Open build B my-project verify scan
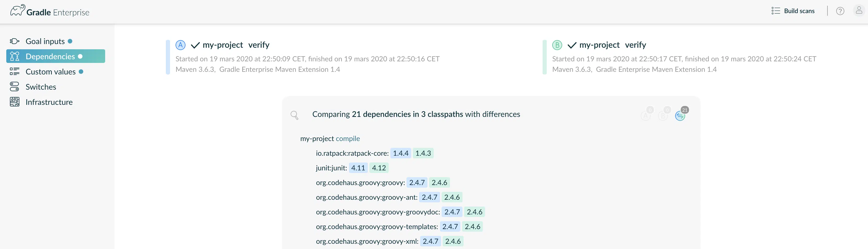This screenshot has height=249, width=868. pyautogui.click(x=613, y=45)
